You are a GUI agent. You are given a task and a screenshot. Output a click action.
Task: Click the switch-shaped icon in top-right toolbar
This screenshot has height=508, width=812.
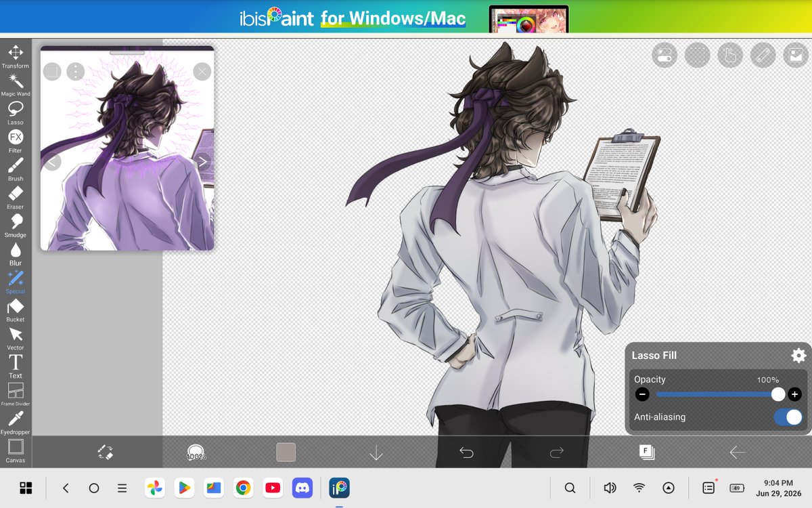664,56
